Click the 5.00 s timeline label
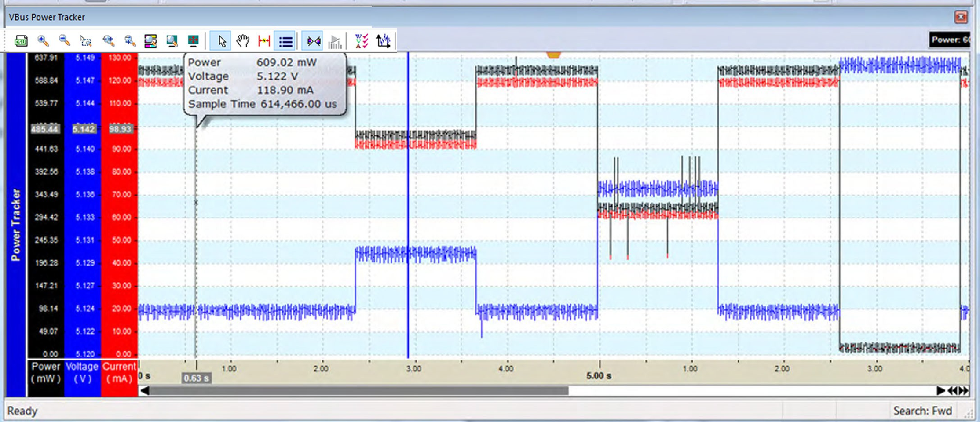This screenshot has height=422, width=980. point(599,376)
